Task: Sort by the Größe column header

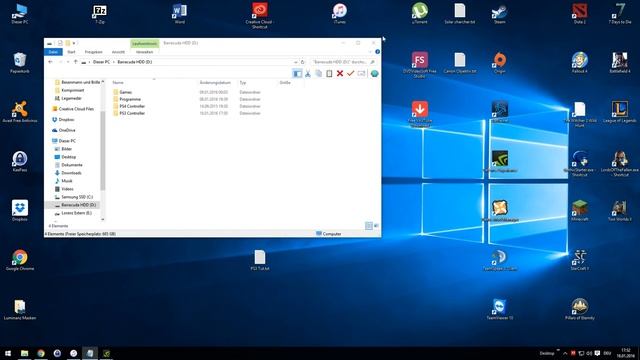Action: pos(285,83)
